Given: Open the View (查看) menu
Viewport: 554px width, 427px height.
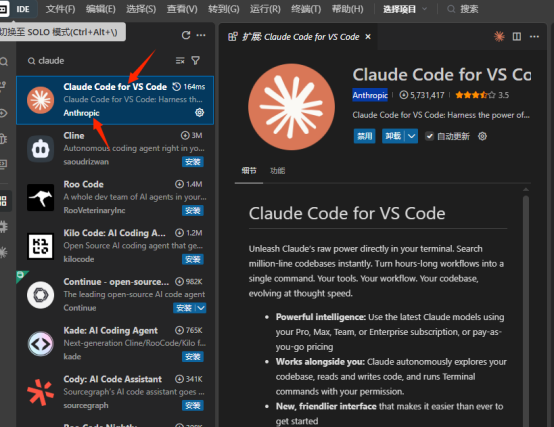Looking at the screenshot, I should pyautogui.click(x=182, y=9).
